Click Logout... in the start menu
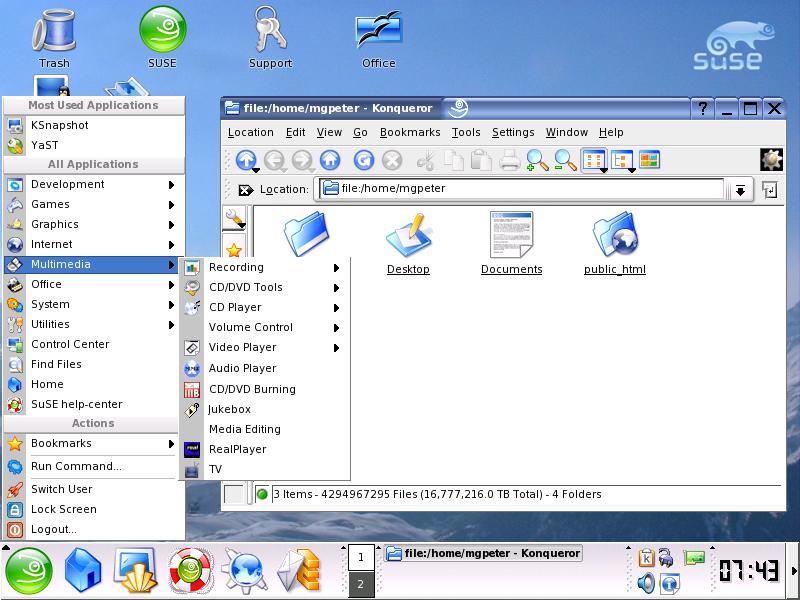This screenshot has width=800, height=600. 92,529
